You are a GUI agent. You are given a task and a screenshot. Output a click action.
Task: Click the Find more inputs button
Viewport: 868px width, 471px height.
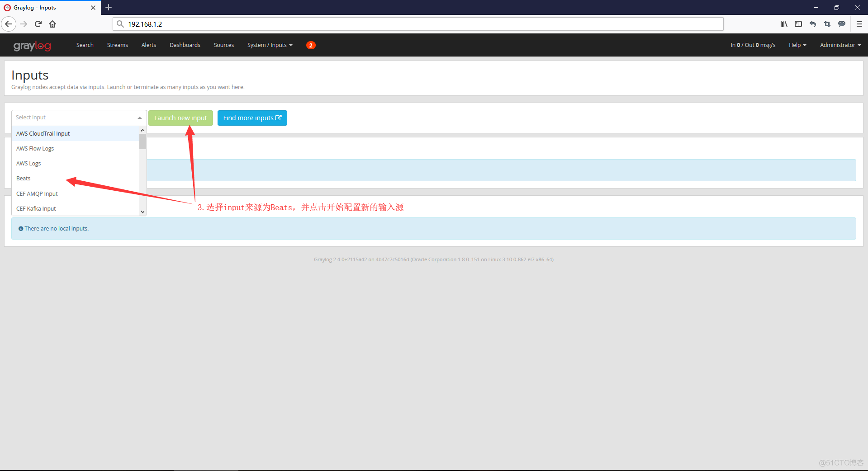click(x=252, y=118)
